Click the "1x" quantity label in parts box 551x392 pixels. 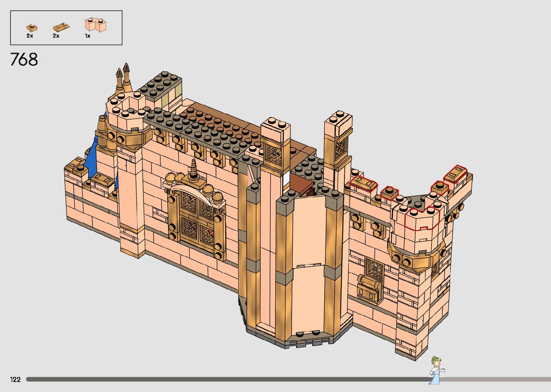87,36
